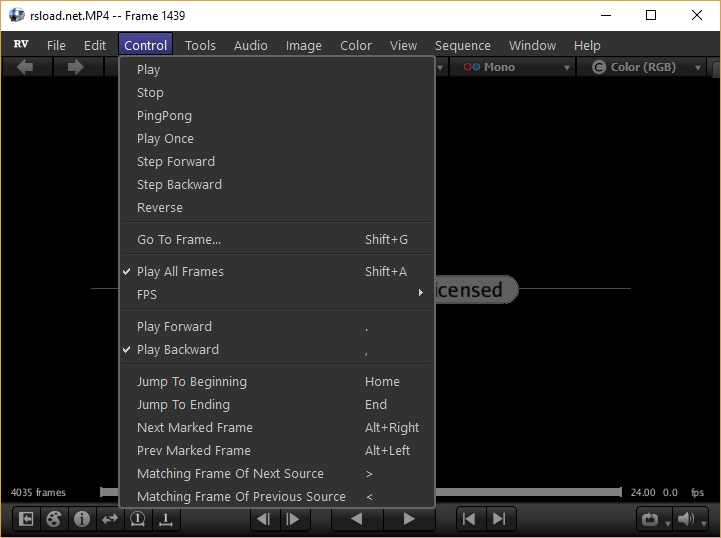Jump to start marker button
Screen dimensions: 721x538
coord(469,520)
